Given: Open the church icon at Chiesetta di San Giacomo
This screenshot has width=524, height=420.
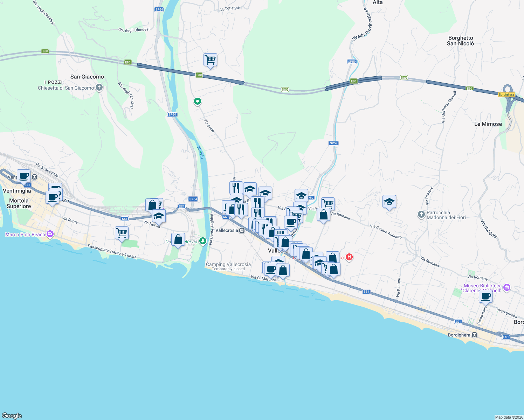Looking at the screenshot, I should point(98,87).
